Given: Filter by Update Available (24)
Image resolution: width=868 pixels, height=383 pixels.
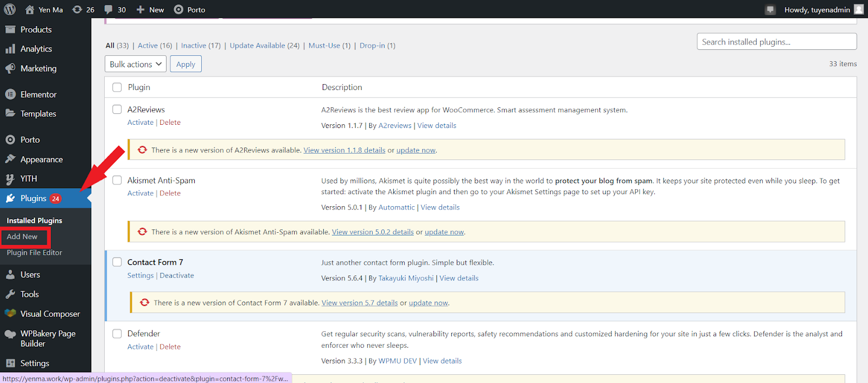Looking at the screenshot, I should point(265,46).
